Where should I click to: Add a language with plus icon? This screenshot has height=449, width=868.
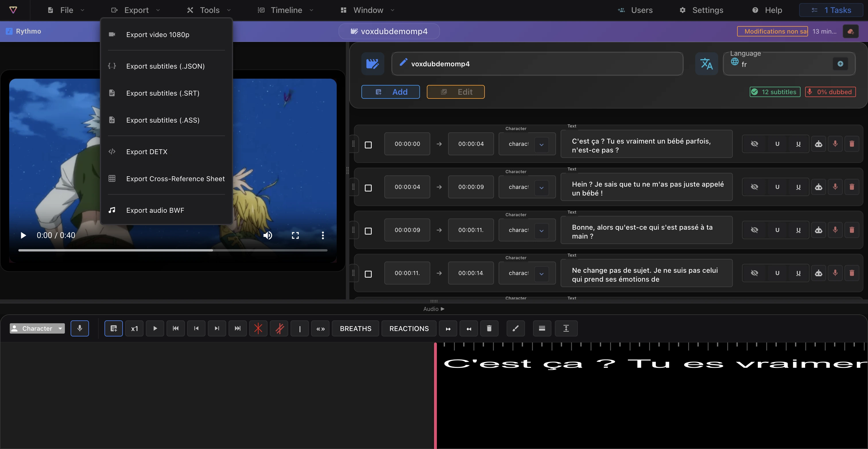coord(840,64)
